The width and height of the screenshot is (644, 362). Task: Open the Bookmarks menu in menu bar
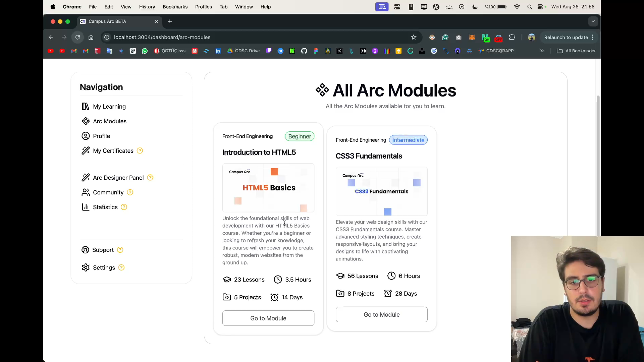(175, 7)
